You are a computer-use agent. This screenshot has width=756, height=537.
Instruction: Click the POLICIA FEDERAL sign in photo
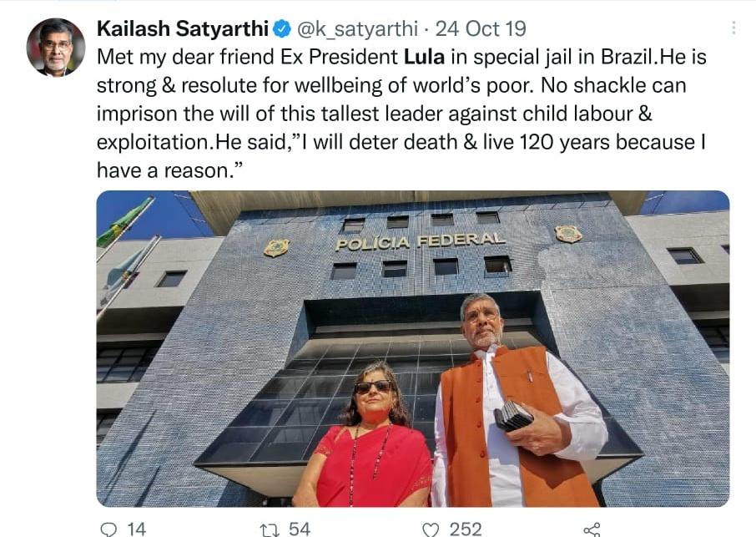pyautogui.click(x=420, y=241)
